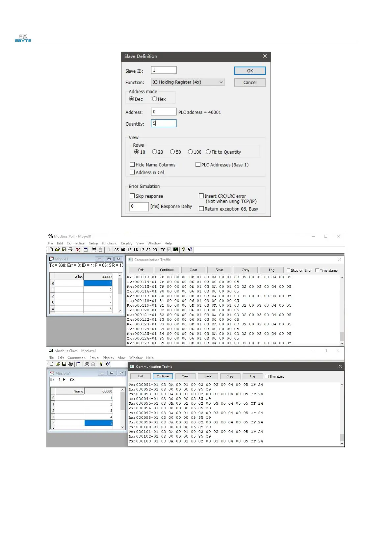Image resolution: width=392 pixels, height=554 pixels.
Task: Click Cancel in Slave Definition dialog
Action: 250,82
